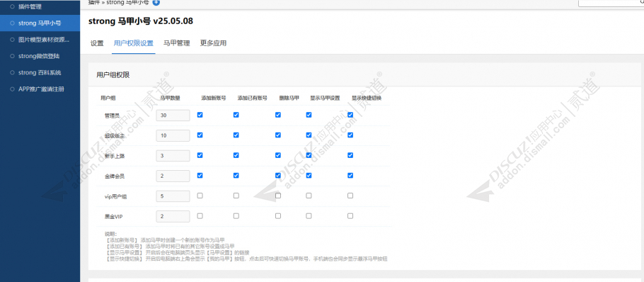This screenshot has height=282, width=644.
Task: Enable 显示马甲设置 for vip用户组
Action: click(309, 196)
